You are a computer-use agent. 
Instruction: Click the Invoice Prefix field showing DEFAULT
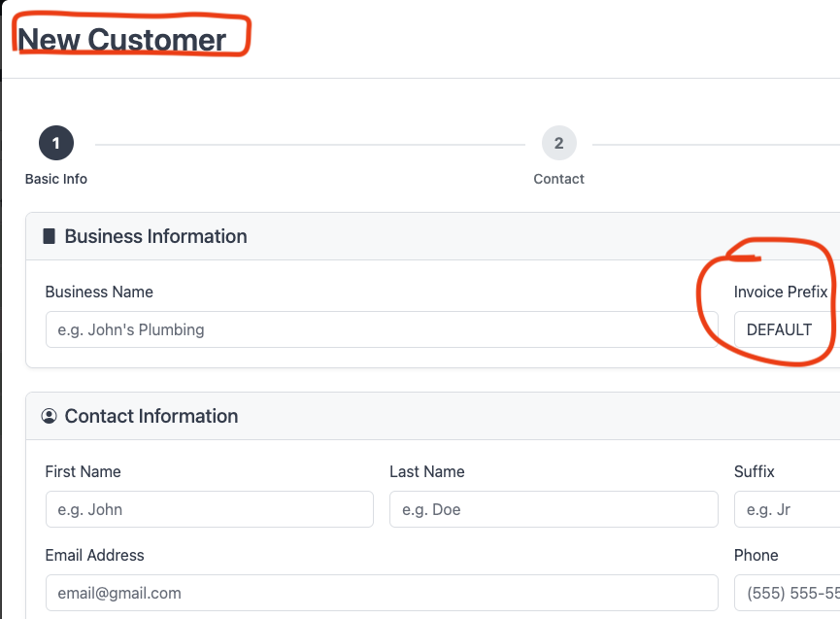pos(785,329)
